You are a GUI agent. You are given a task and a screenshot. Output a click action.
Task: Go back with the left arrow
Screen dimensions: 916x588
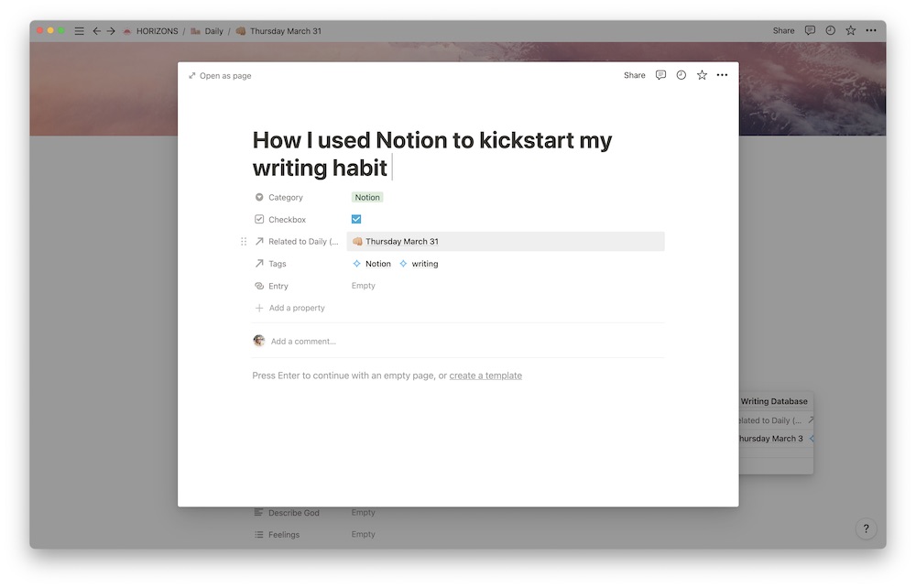point(96,31)
